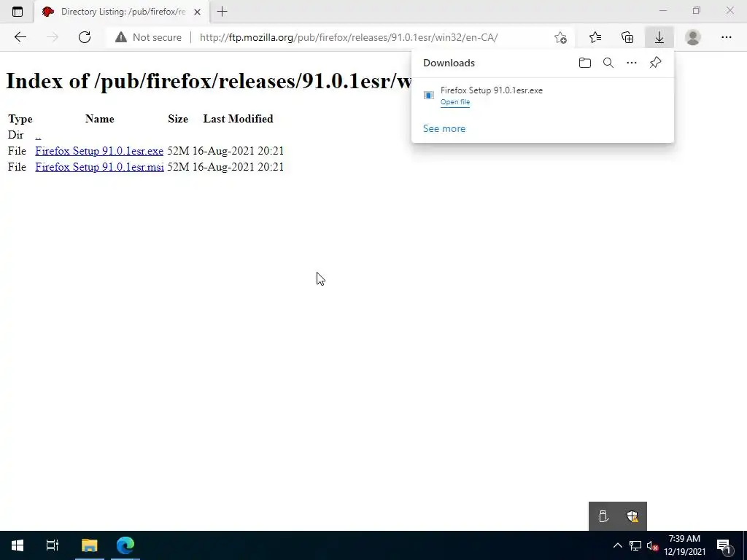The width and height of the screenshot is (747, 560).
Task: Open the downloads folder
Action: 585,63
